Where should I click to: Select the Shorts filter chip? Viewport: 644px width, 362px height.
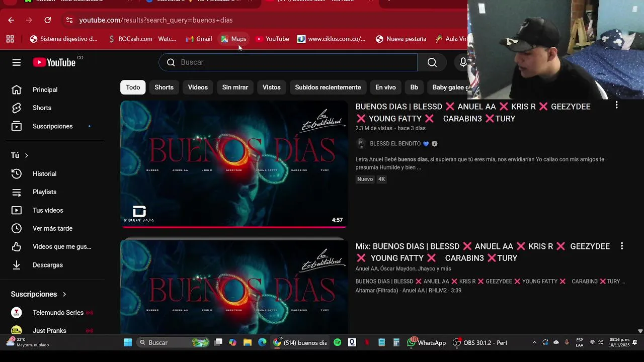(164, 87)
